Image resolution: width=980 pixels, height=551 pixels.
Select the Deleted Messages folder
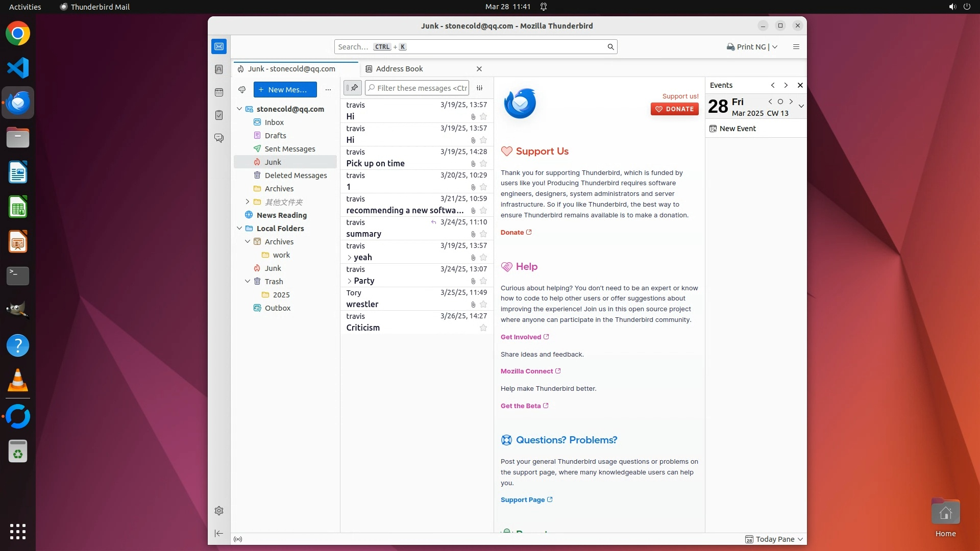click(x=296, y=176)
